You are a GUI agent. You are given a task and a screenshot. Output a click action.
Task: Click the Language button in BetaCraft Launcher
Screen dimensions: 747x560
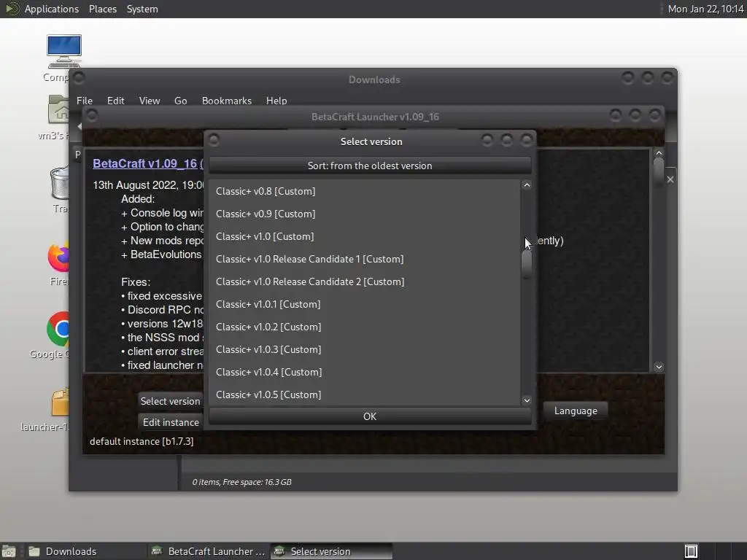pos(576,411)
